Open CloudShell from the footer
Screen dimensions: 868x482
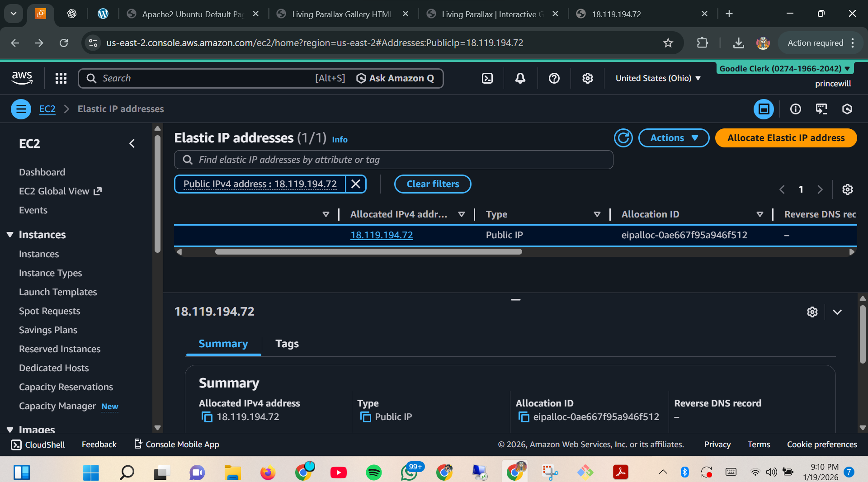pyautogui.click(x=38, y=444)
